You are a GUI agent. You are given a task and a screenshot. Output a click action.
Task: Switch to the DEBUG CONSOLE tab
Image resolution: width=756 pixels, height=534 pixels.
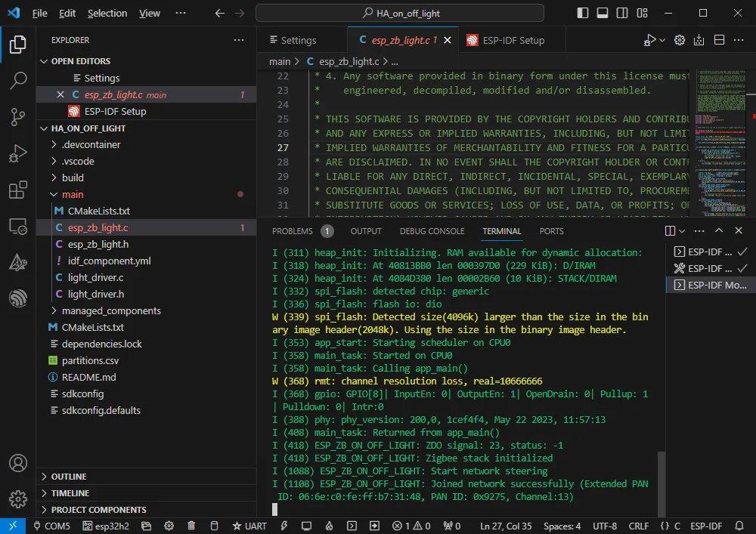pyautogui.click(x=432, y=231)
